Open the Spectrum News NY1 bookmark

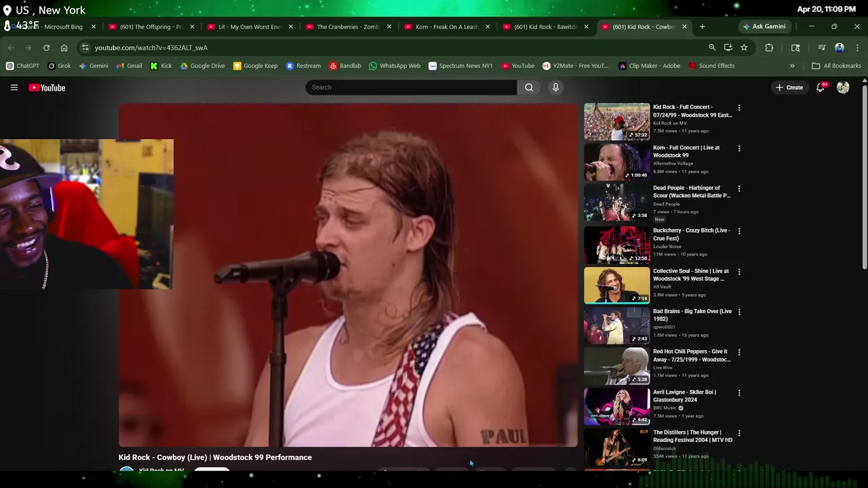(460, 66)
